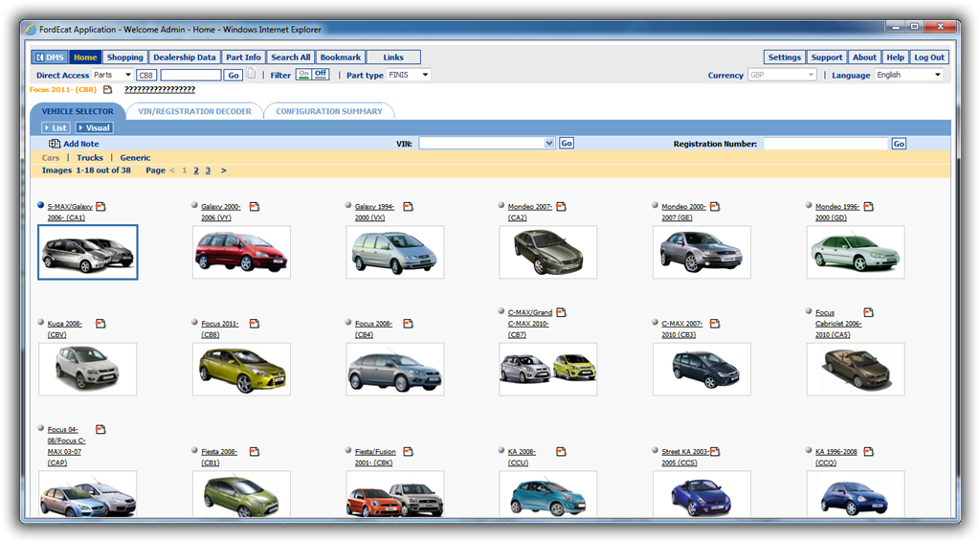Open the Home menu tab

[85, 57]
